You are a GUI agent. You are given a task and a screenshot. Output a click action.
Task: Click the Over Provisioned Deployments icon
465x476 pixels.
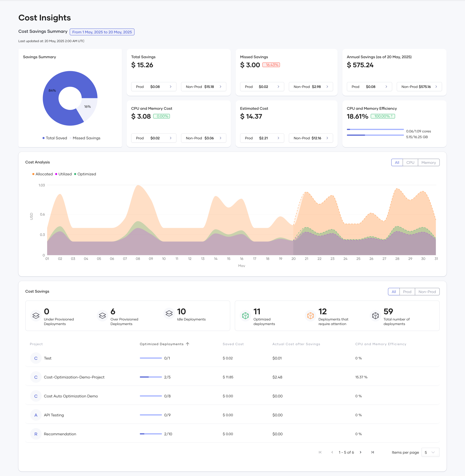pos(102,316)
